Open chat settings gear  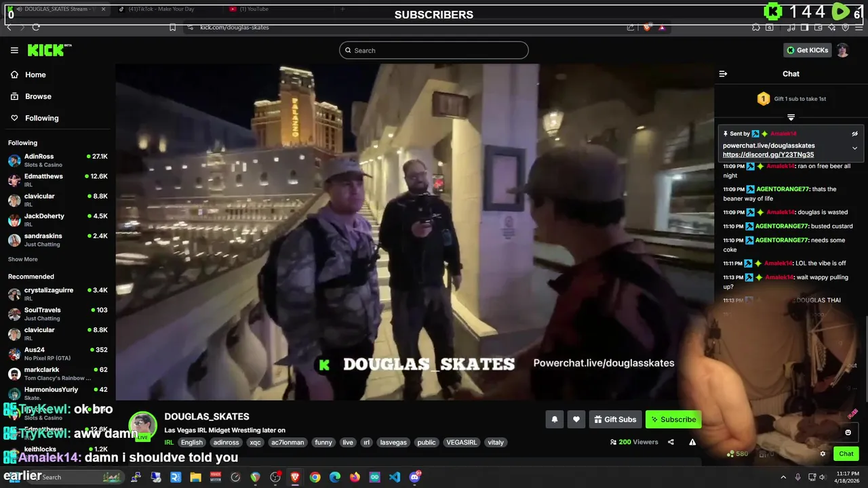pyautogui.click(x=823, y=454)
